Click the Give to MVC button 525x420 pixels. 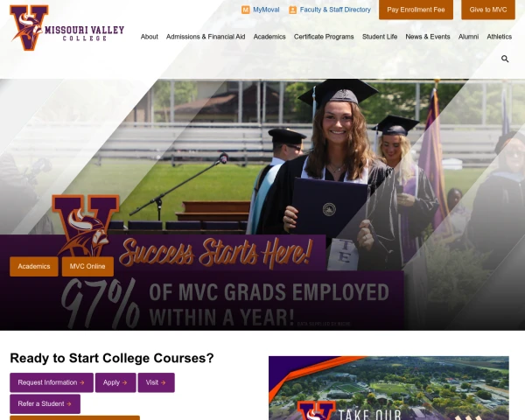[488, 10]
